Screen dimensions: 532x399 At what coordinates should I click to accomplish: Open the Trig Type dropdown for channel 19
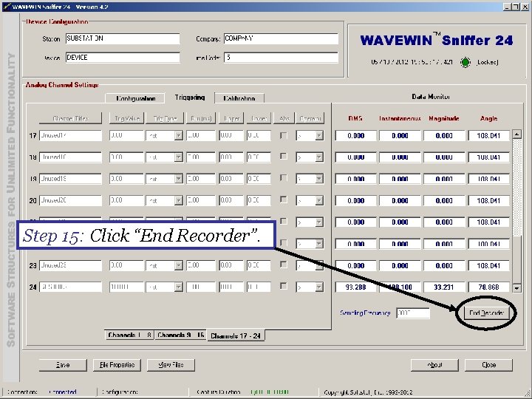point(179,179)
